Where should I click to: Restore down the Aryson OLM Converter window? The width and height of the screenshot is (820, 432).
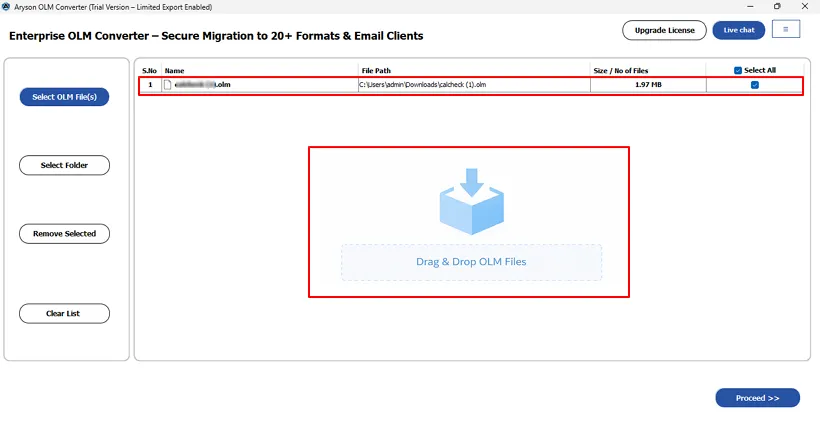point(777,6)
